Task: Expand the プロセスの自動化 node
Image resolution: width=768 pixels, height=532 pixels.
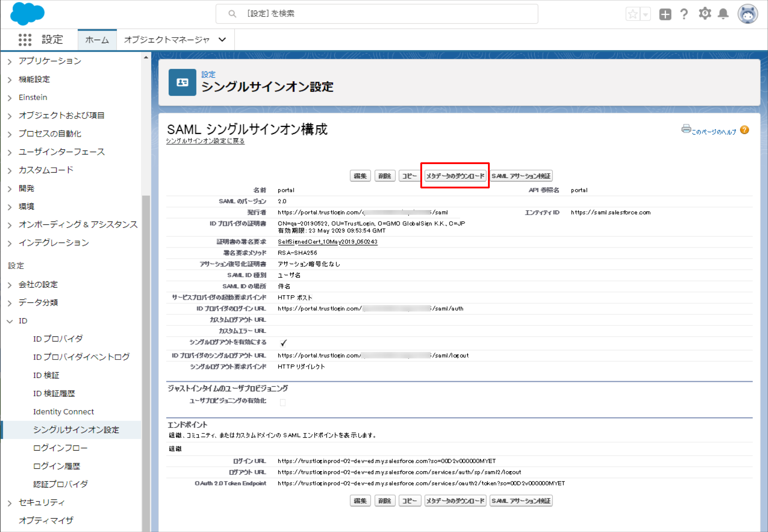Action: point(10,134)
